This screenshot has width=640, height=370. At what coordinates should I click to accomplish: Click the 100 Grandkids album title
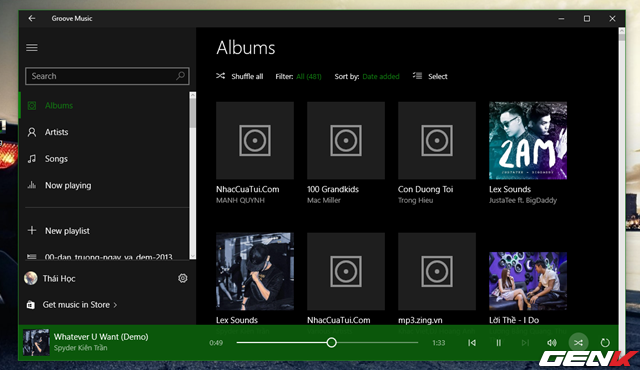point(333,189)
